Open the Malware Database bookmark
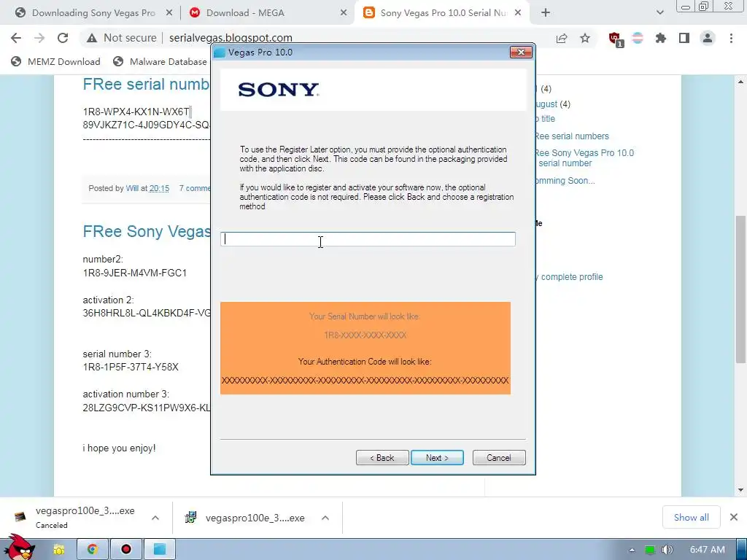Image resolution: width=747 pixels, height=560 pixels. tap(160, 61)
